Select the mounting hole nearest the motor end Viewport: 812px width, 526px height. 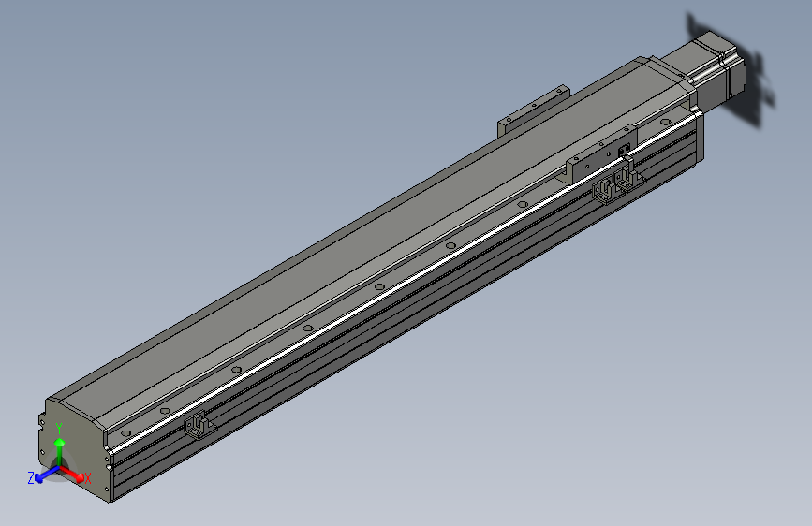[666, 123]
